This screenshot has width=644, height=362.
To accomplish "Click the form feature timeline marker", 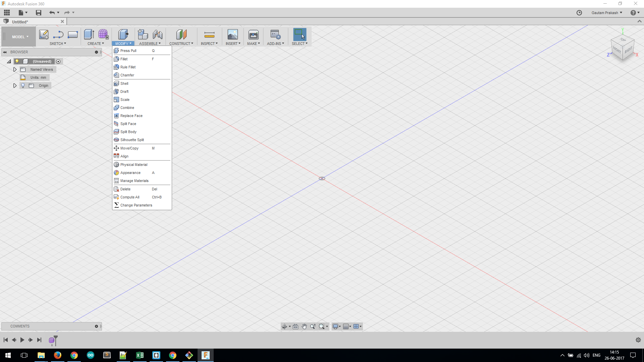I will [52, 340].
